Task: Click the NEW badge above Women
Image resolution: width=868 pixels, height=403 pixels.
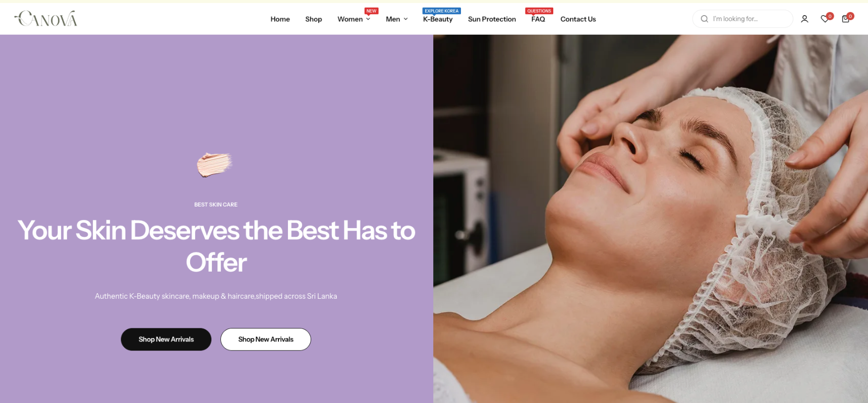Action: click(x=372, y=11)
